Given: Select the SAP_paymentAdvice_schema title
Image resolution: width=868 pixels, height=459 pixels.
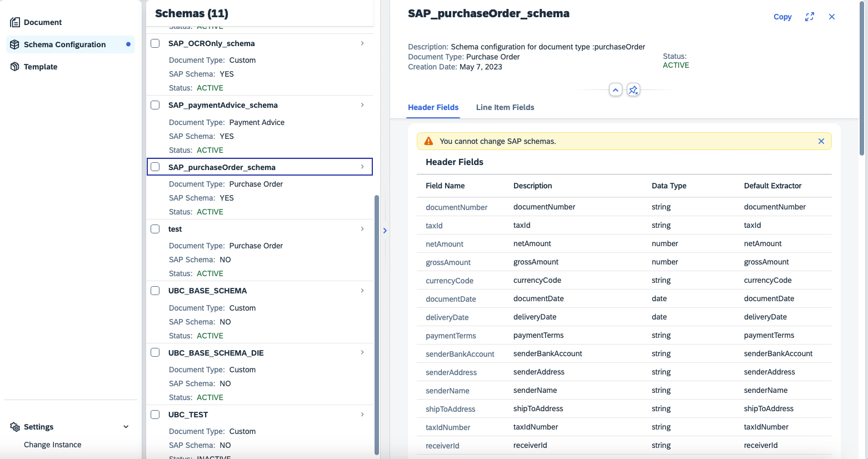Looking at the screenshot, I should (x=223, y=105).
